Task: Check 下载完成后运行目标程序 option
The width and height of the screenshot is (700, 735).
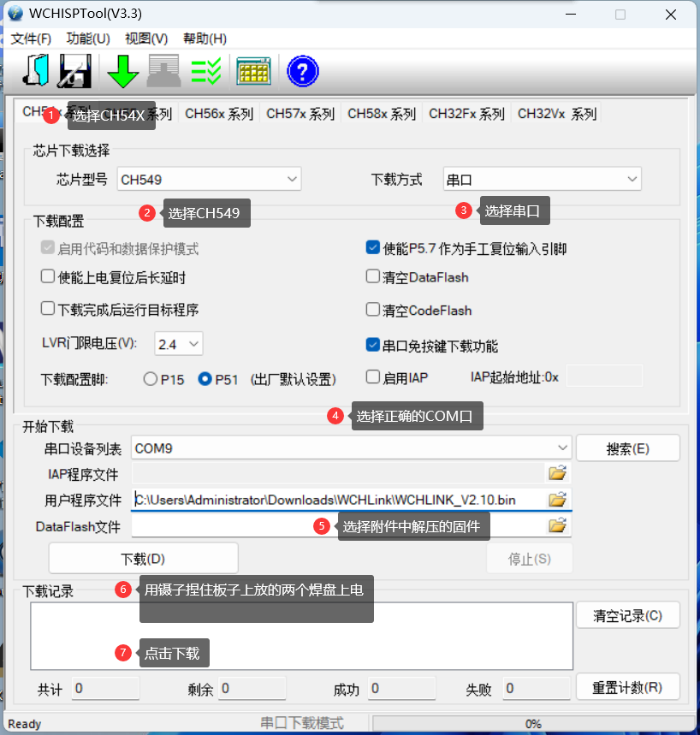Action: coord(47,310)
